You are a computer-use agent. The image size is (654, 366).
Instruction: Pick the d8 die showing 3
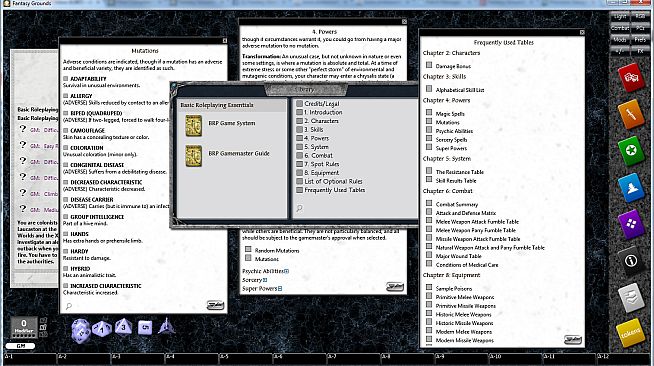(x=123, y=327)
